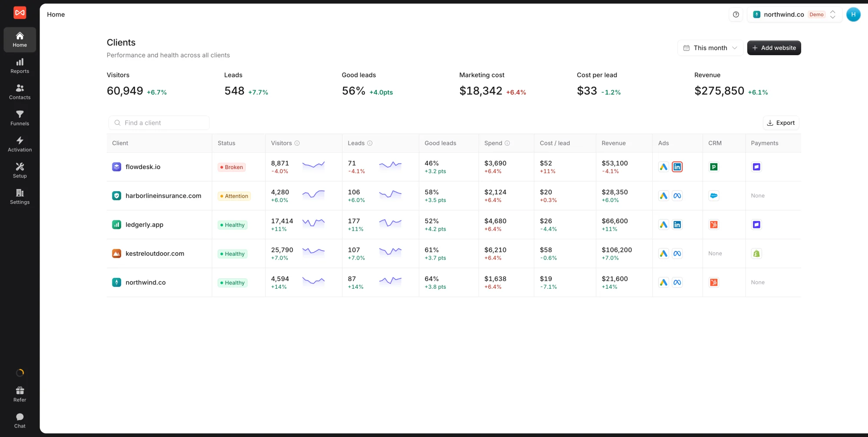The height and width of the screenshot is (437, 868).
Task: Open Activation from the sidebar
Action: 20,144
